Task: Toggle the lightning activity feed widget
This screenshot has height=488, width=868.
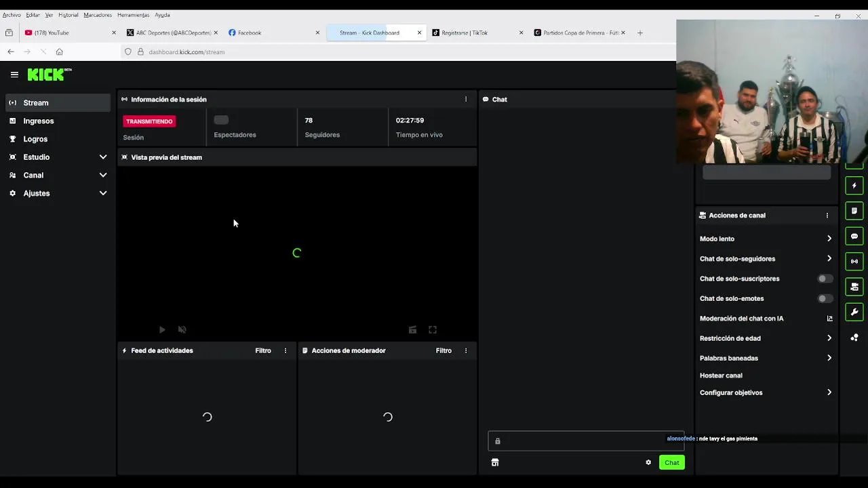Action: tap(854, 186)
